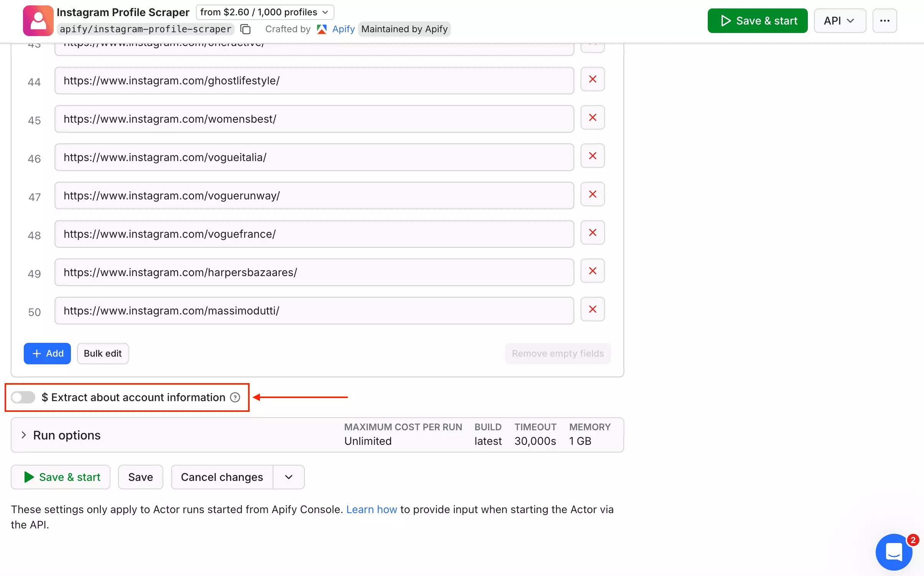Remove the ghostlifestyle URL row

(592, 79)
